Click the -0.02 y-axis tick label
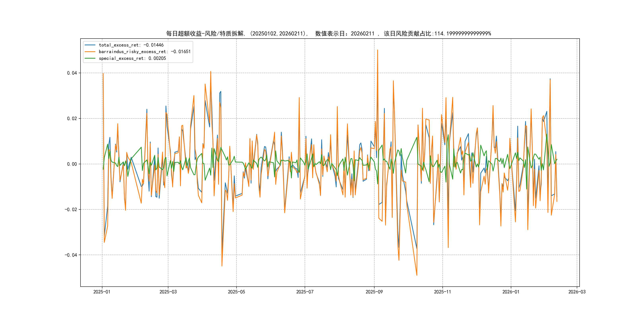This screenshot has width=644, height=322. (71, 209)
